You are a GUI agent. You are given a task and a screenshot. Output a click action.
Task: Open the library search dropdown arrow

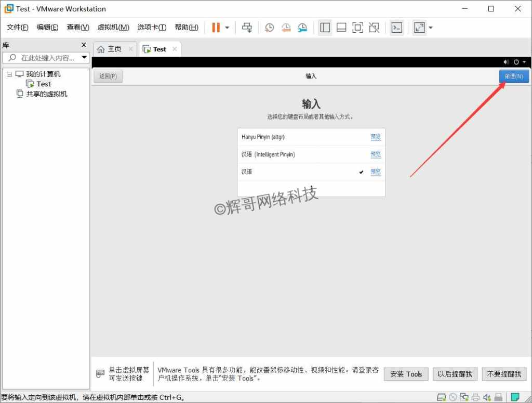84,57
